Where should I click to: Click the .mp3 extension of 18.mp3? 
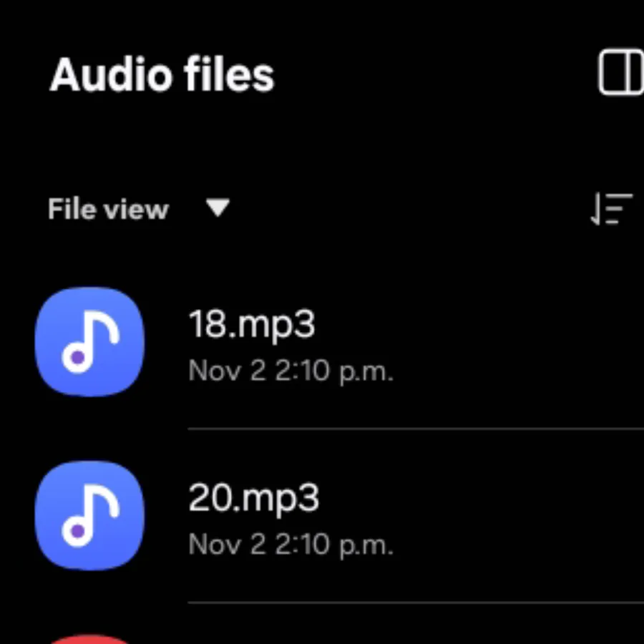(x=274, y=325)
